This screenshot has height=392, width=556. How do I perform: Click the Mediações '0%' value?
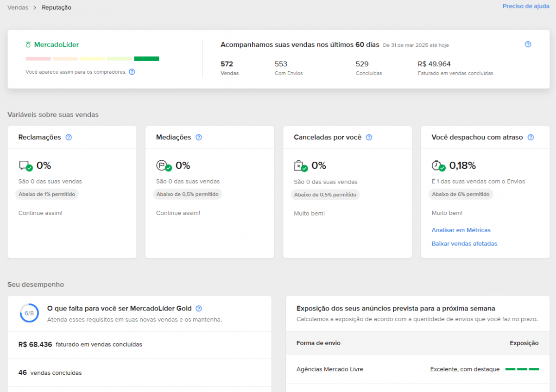[x=183, y=165]
